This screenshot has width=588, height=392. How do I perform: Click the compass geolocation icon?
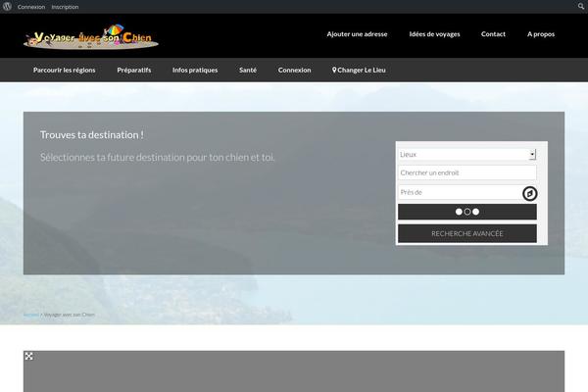(529, 194)
